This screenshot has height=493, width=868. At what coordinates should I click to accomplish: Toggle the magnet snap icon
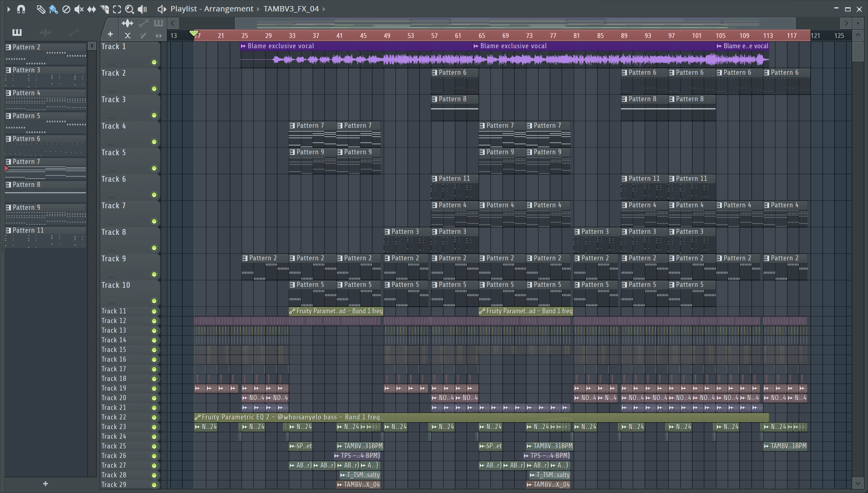[x=21, y=9]
